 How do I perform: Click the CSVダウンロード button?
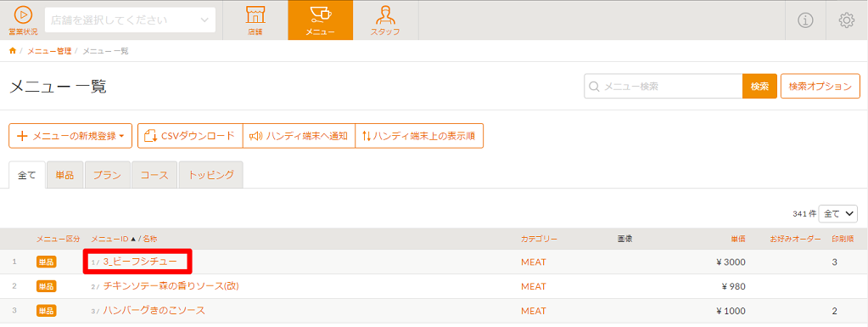click(x=190, y=136)
